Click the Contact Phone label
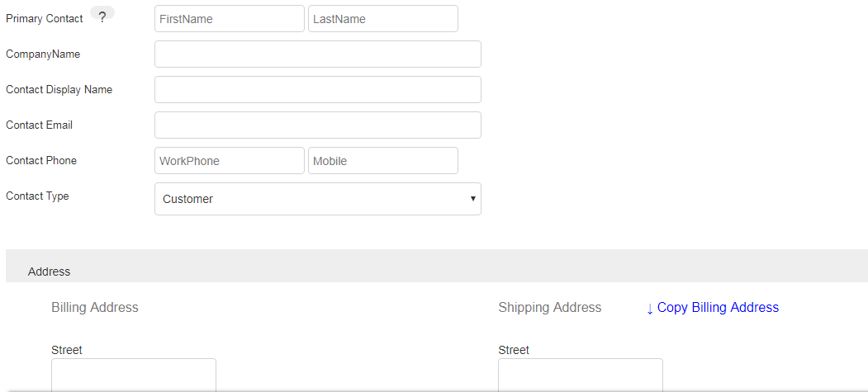Viewport: 868px width, 392px height. tap(41, 161)
